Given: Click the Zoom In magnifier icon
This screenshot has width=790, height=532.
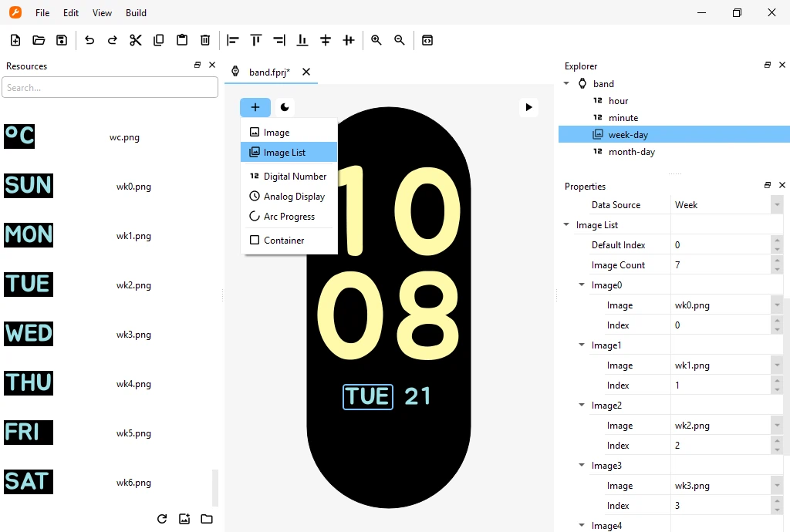Looking at the screenshot, I should coord(376,40).
